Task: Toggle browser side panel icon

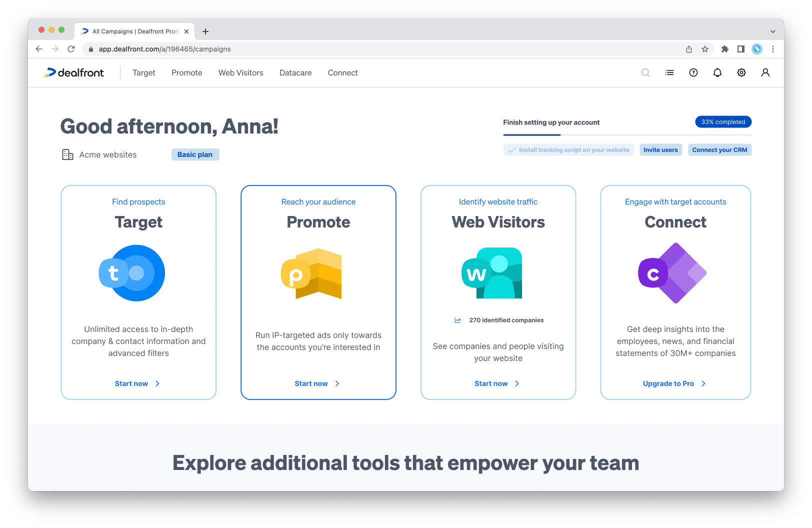Action: click(x=741, y=49)
